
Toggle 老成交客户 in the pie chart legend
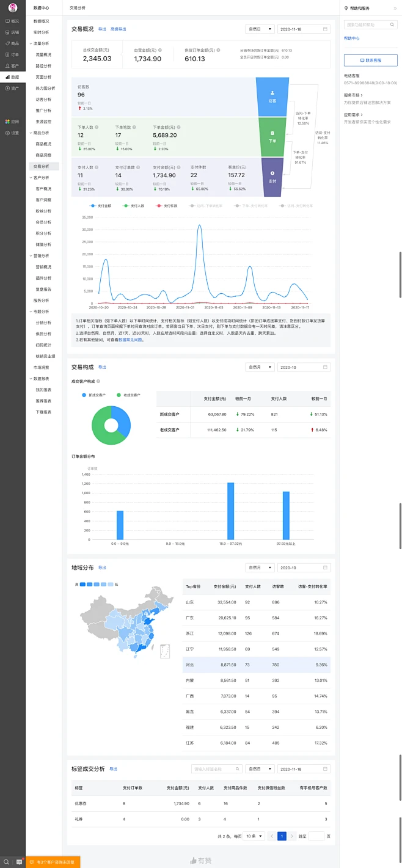click(128, 395)
